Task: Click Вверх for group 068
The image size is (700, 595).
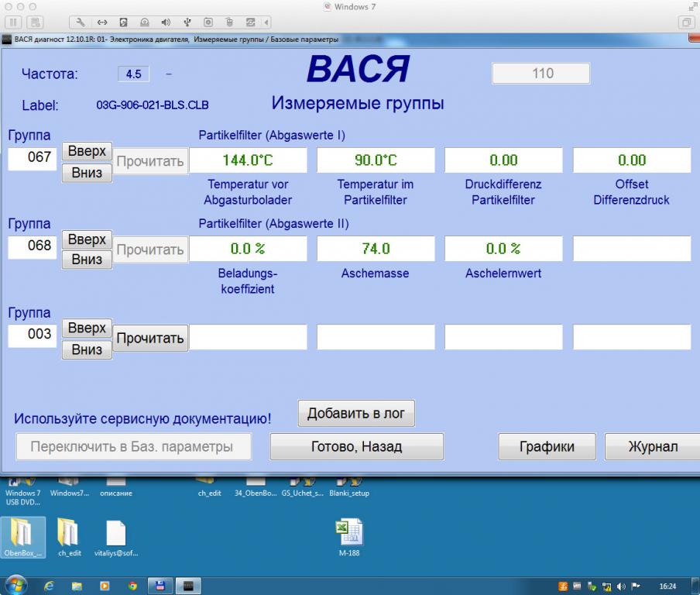Action: [x=87, y=239]
